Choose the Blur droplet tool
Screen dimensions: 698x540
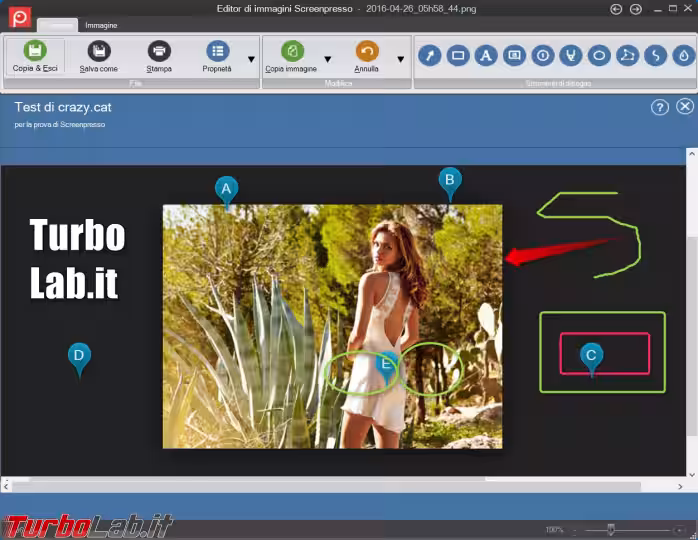683,55
